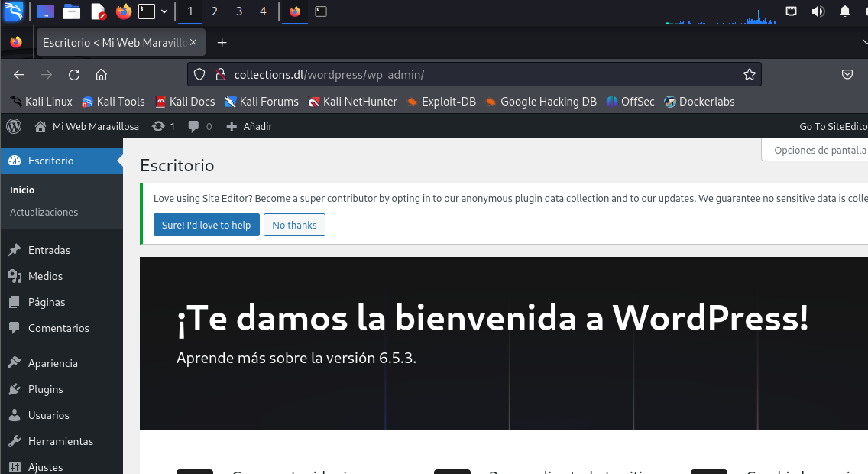Open the display tray icon
The height and width of the screenshot is (474, 868).
coord(791,11)
